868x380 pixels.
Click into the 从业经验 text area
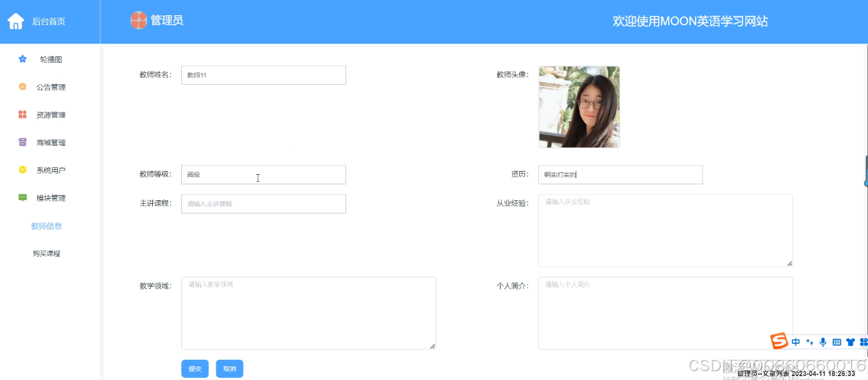(666, 231)
